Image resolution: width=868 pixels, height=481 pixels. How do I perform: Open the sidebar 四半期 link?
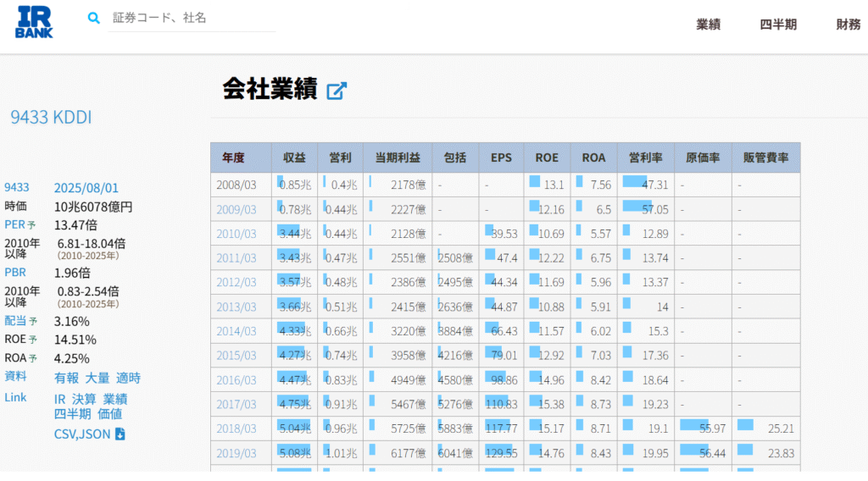pos(73,413)
